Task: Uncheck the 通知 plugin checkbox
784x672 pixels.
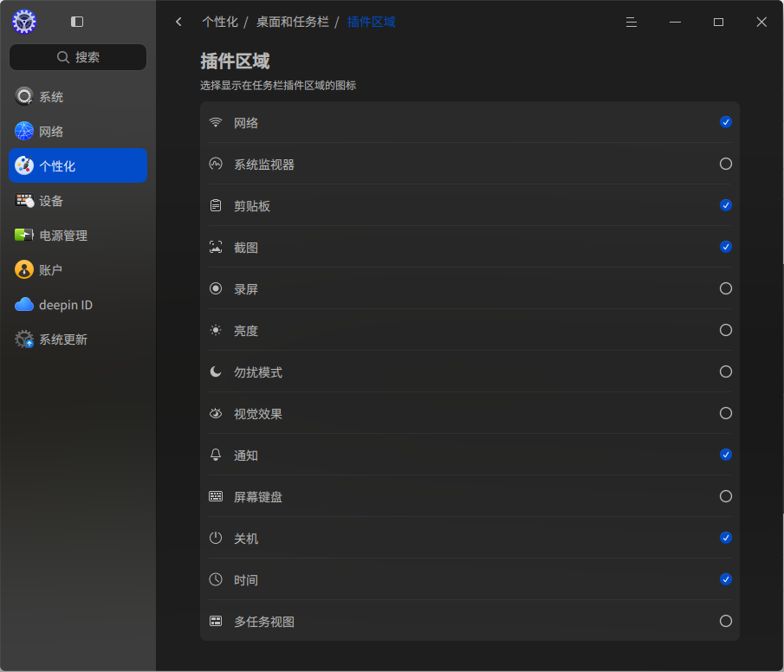Action: click(725, 455)
